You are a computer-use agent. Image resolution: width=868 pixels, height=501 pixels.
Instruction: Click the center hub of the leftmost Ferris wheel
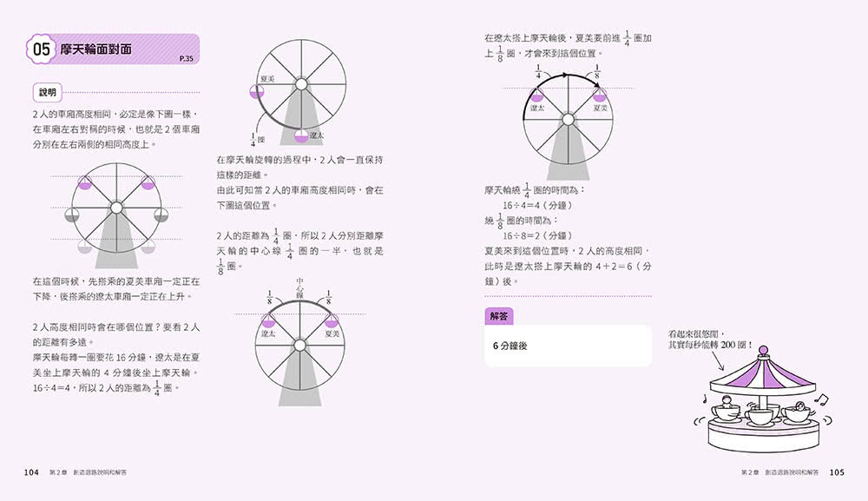[115, 208]
